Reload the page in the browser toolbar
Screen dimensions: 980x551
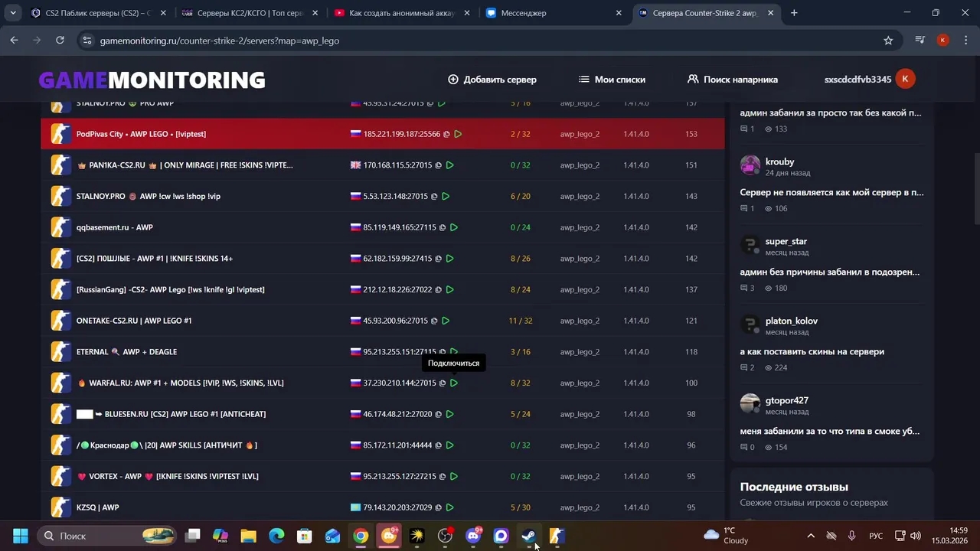click(60, 41)
